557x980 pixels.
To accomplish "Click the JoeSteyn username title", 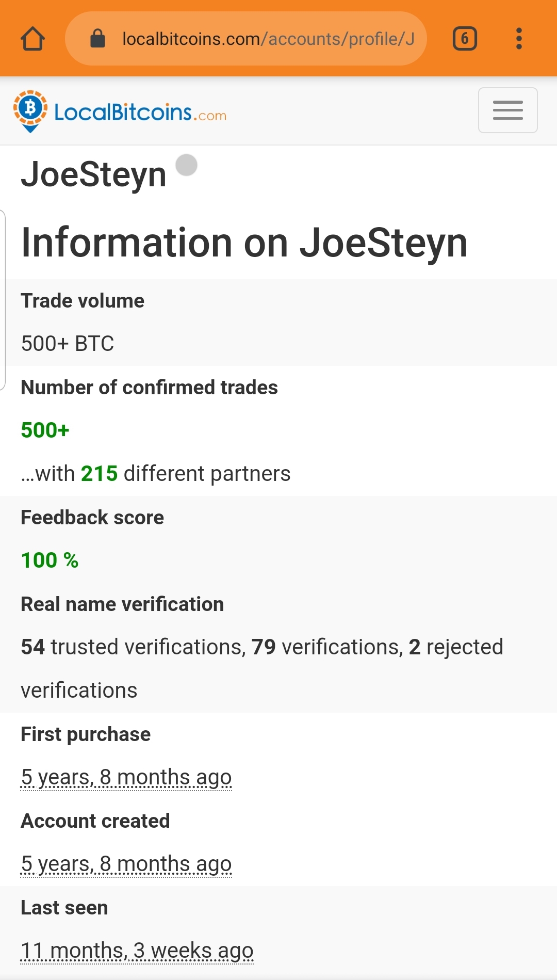I will (x=94, y=174).
